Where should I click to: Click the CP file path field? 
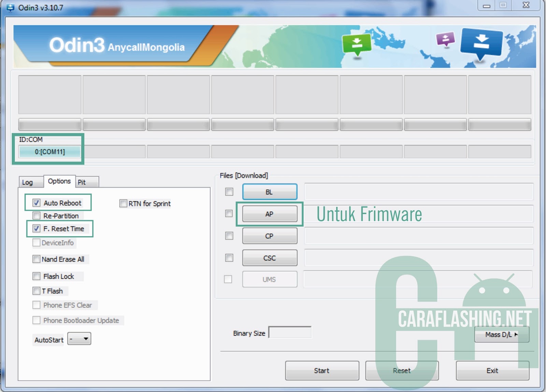coord(419,236)
